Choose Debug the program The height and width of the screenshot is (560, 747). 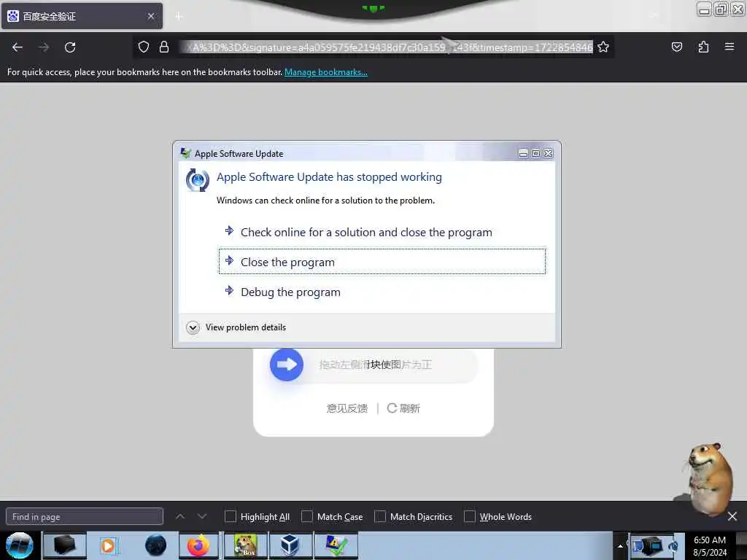[382, 292]
